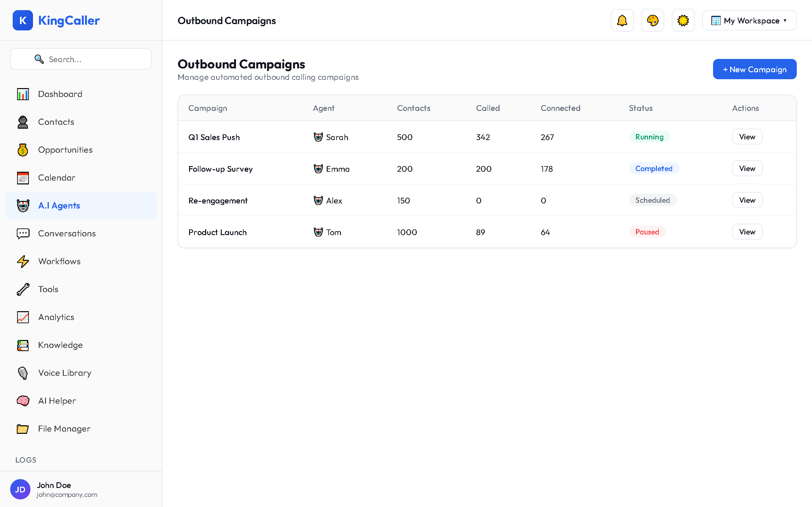This screenshot has width=812, height=507.
Task: Click the theme palette icon in the header
Action: click(652, 20)
